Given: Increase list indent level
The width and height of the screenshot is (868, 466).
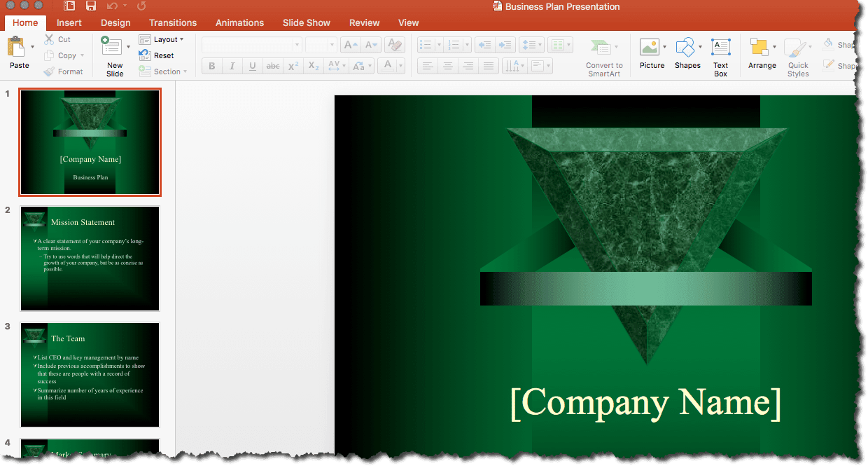Looking at the screenshot, I should point(505,46).
